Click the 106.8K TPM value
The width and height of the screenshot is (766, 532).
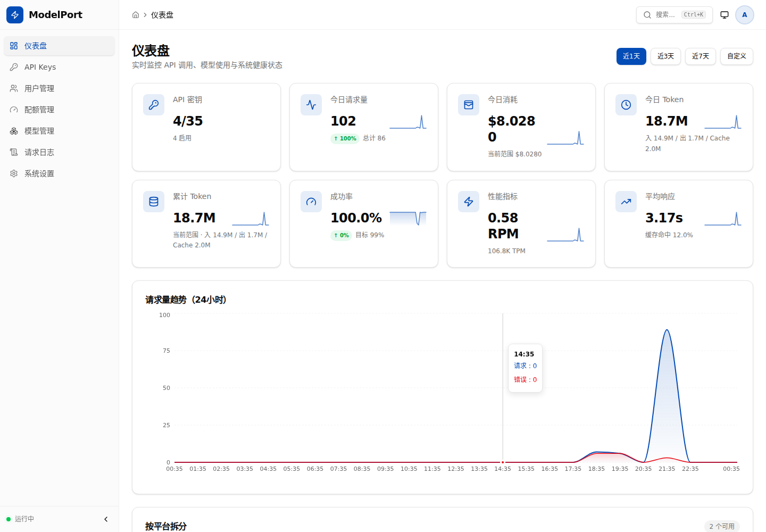point(506,251)
